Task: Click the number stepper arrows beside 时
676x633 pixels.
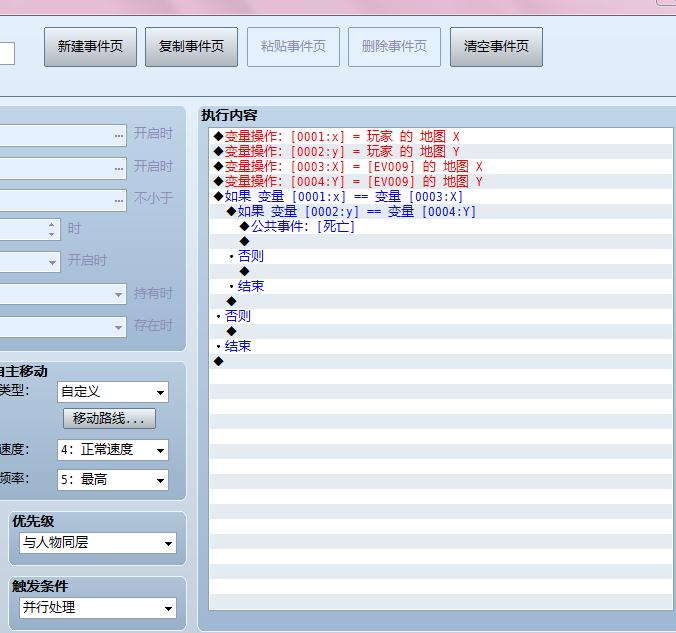Action: pos(51,229)
